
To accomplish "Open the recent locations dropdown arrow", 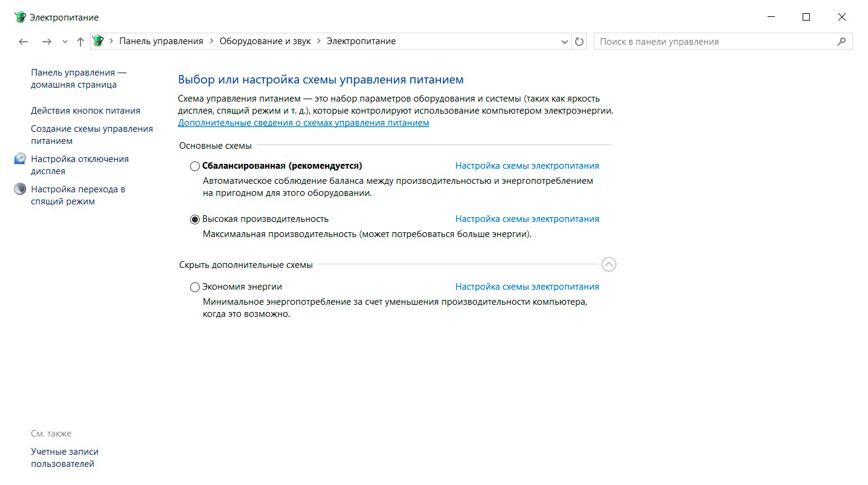I will point(65,42).
